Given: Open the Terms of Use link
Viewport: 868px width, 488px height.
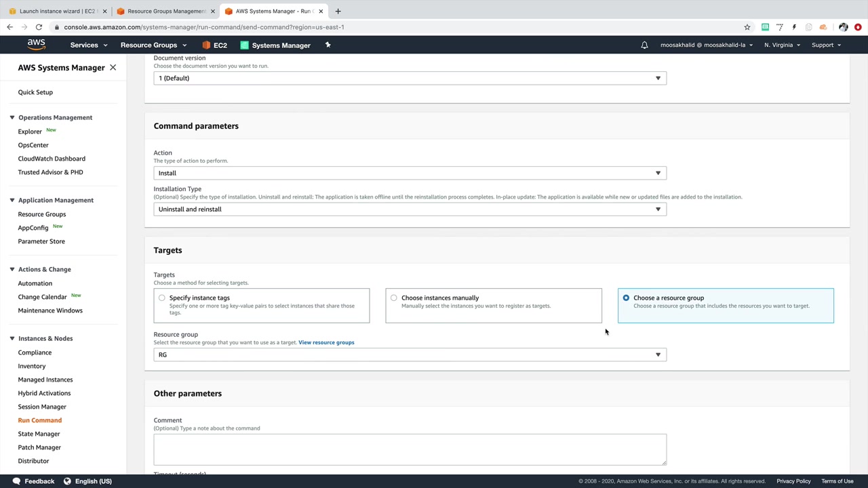Looking at the screenshot, I should point(837,481).
